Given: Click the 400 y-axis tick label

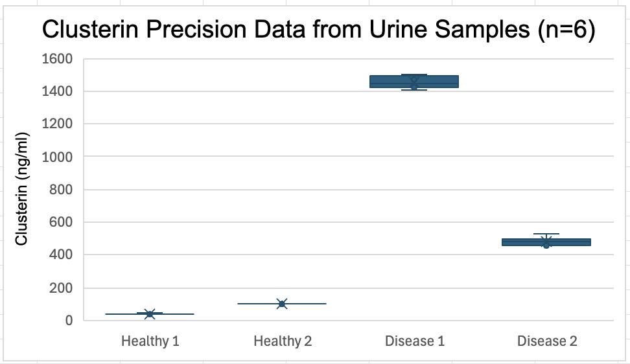Looking at the screenshot, I should pyautogui.click(x=62, y=255).
